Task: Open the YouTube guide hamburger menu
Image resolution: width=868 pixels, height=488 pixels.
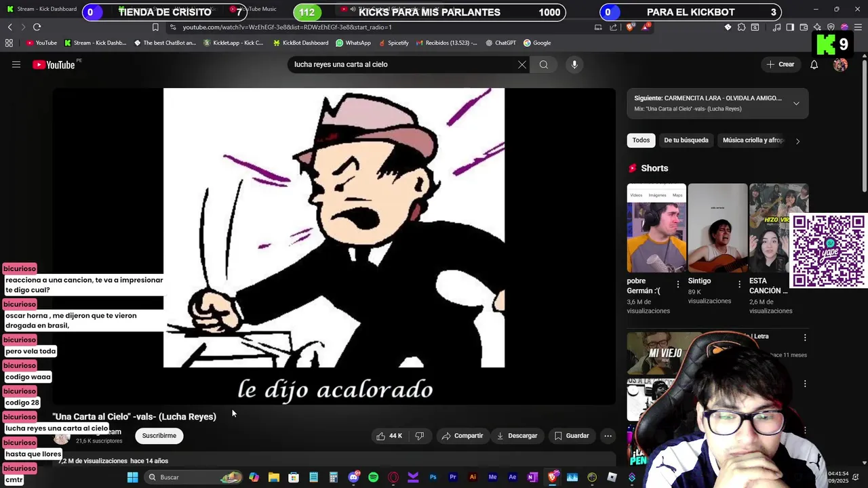Action: 16,64
